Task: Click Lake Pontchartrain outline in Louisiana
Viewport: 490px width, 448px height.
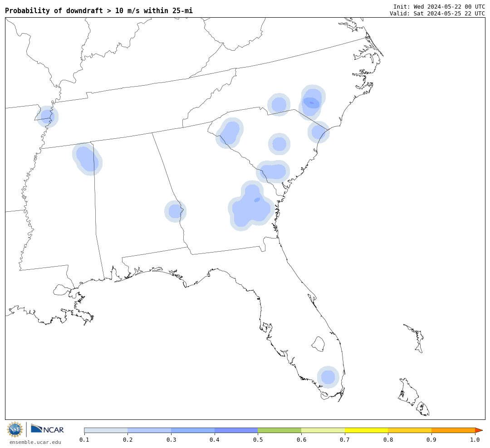Action: [62, 290]
